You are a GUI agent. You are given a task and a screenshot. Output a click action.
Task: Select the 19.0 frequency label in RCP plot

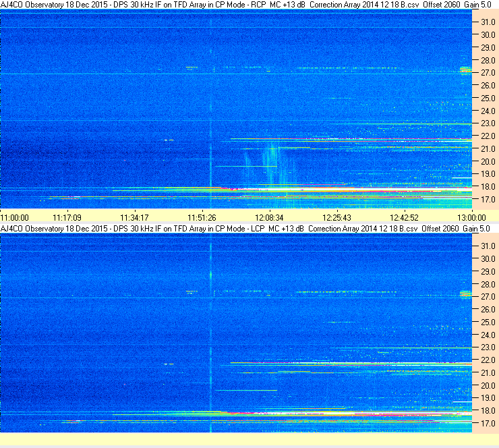pos(488,174)
